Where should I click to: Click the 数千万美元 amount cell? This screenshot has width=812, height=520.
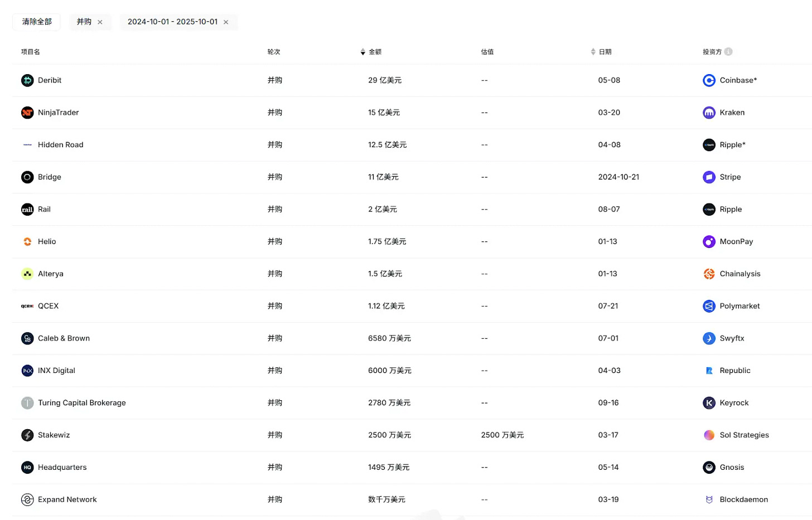pyautogui.click(x=387, y=500)
